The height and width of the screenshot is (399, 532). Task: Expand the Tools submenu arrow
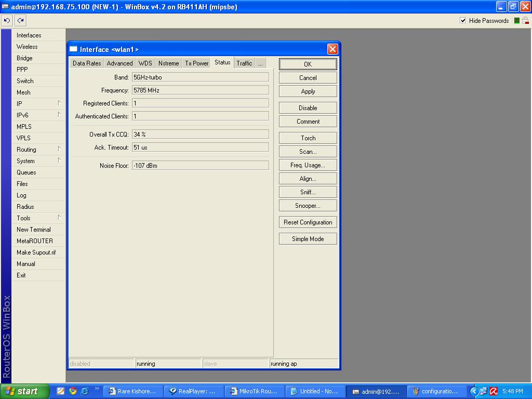[x=59, y=218]
